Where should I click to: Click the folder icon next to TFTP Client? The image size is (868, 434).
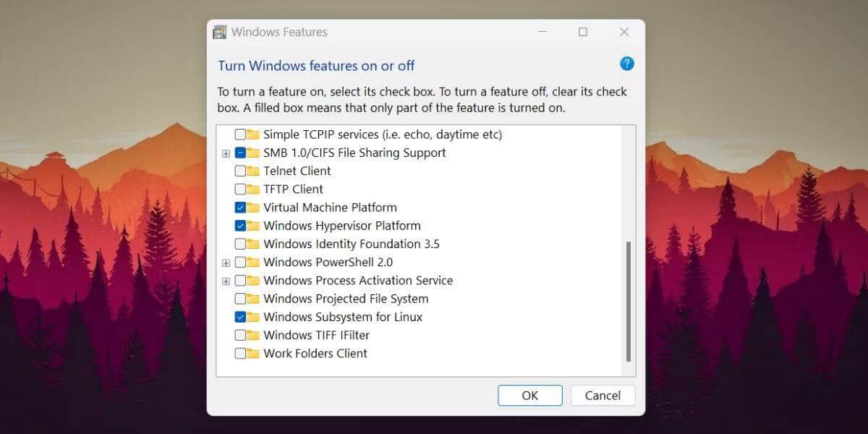pos(252,189)
